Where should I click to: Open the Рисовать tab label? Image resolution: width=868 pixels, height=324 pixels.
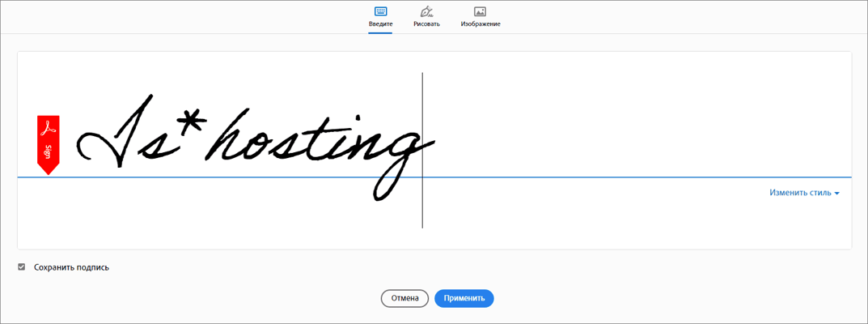(x=426, y=24)
